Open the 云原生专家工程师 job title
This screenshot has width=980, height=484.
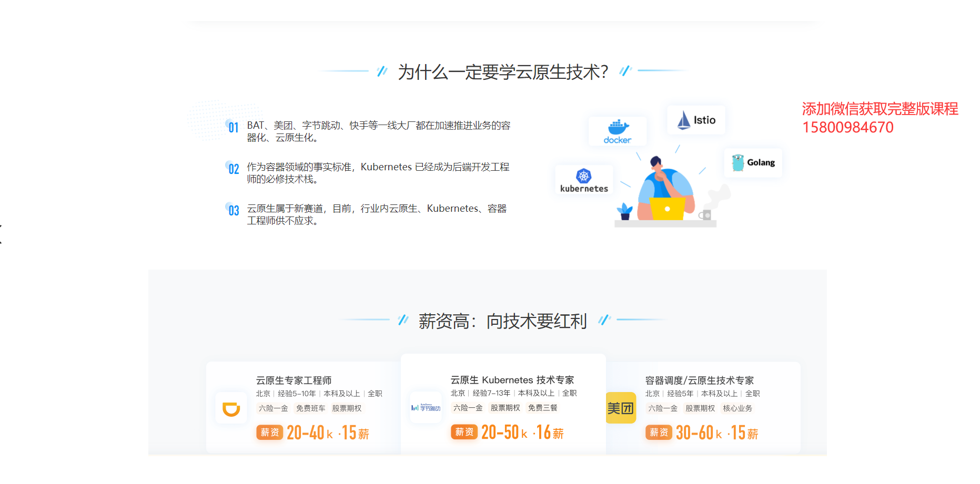click(x=294, y=380)
